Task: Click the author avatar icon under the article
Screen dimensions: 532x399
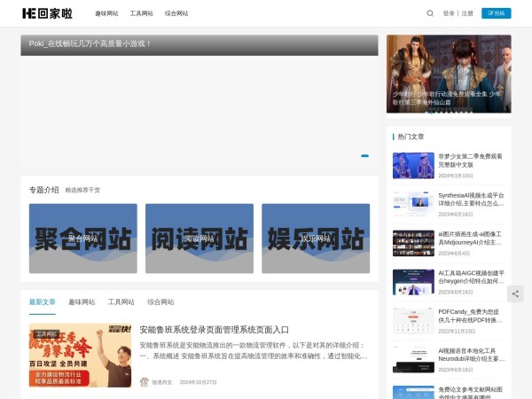Action: point(145,382)
